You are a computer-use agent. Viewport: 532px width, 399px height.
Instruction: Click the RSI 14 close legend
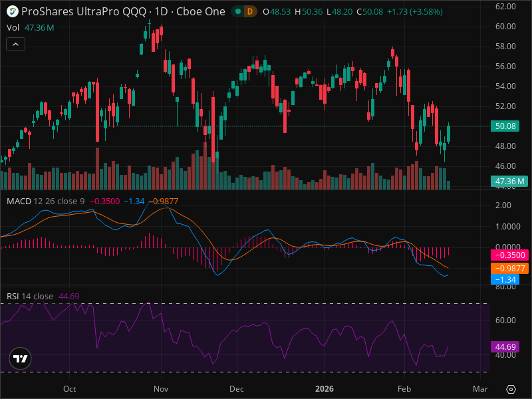[30, 296]
